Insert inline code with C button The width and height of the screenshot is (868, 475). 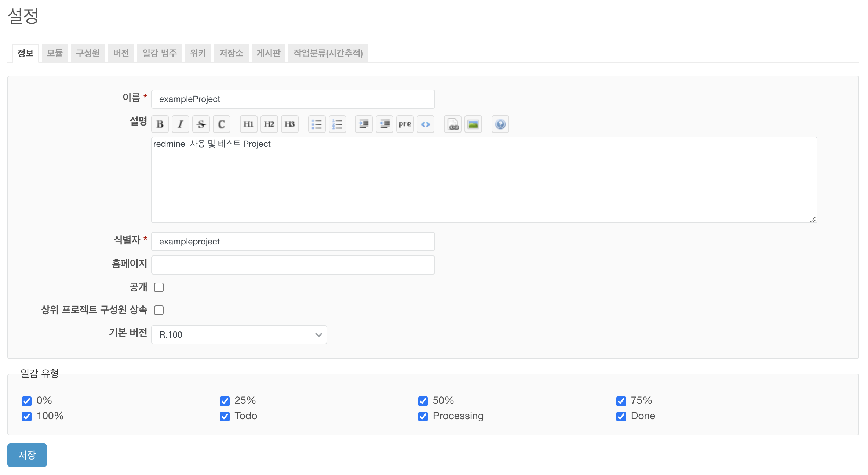221,124
